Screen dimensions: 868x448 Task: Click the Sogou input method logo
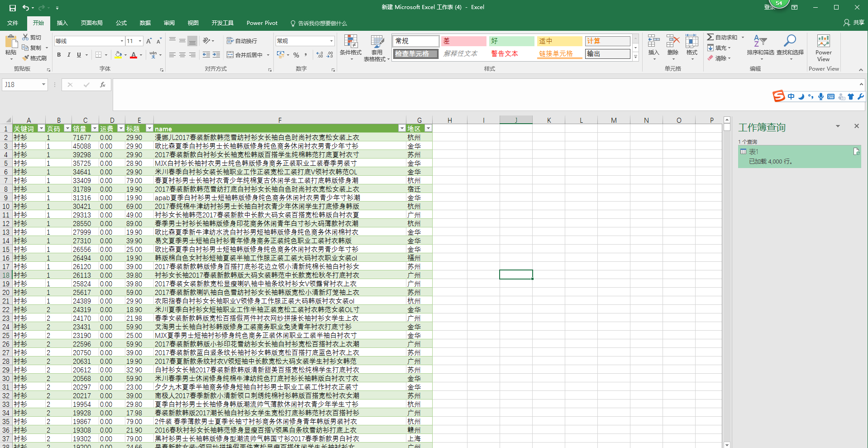pos(778,96)
